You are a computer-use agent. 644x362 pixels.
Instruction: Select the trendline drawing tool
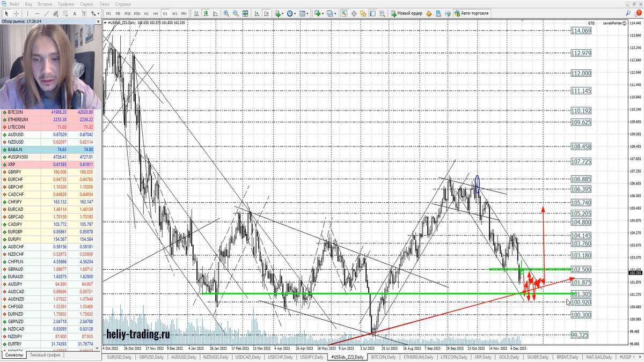click(x=47, y=13)
